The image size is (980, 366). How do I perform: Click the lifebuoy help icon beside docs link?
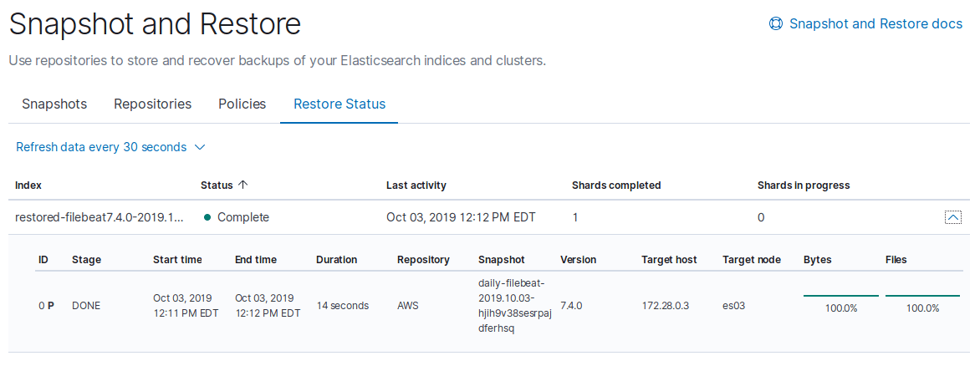(776, 23)
